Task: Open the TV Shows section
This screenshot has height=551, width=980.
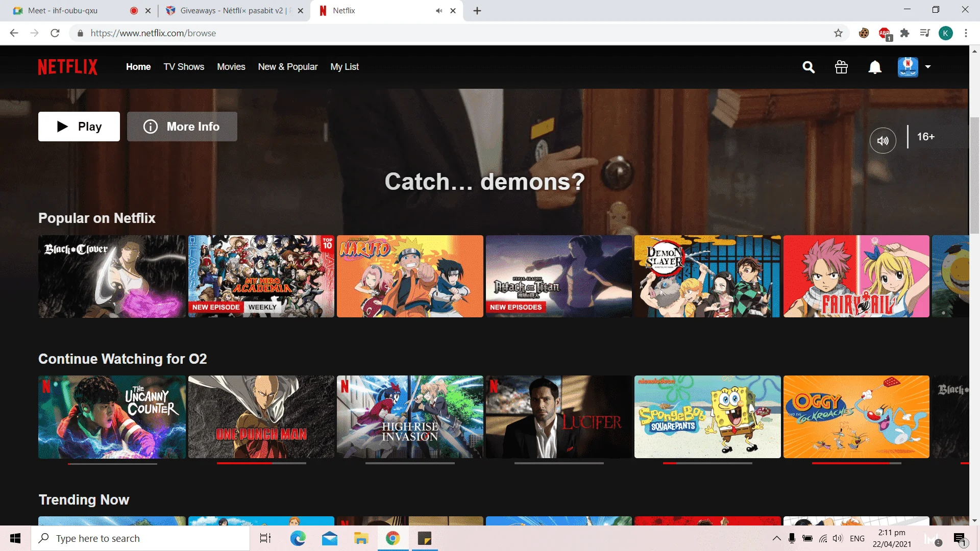Action: (184, 67)
